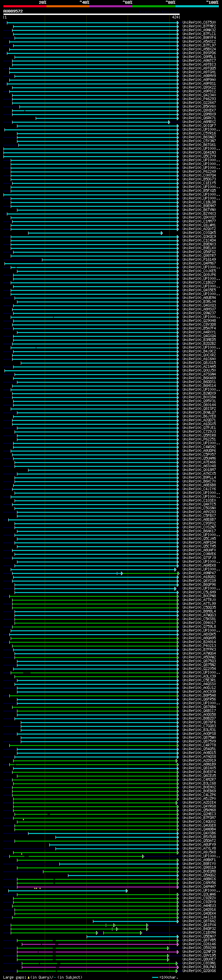Screen dimensions: 222x980
Task: Select the UniRef100_Q4PM67 label
Action: point(199,264)
